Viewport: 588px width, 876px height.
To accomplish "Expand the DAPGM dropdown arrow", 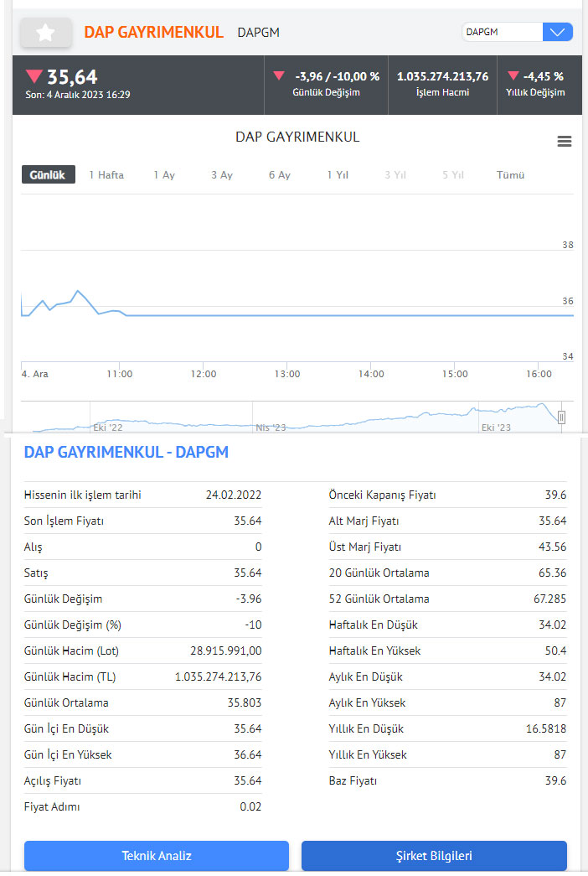I will tap(557, 32).
